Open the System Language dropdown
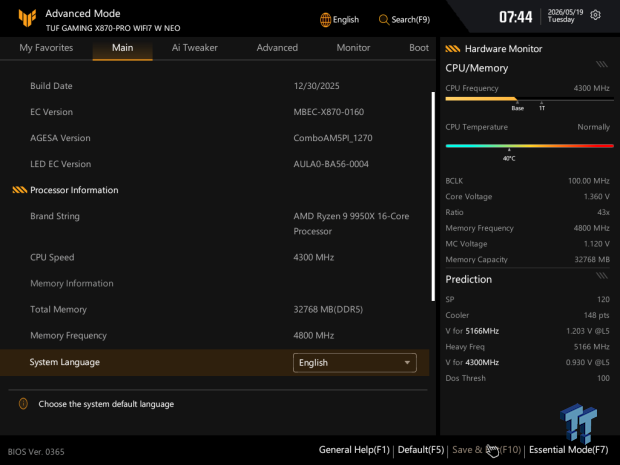The width and height of the screenshot is (620, 465). pos(355,363)
